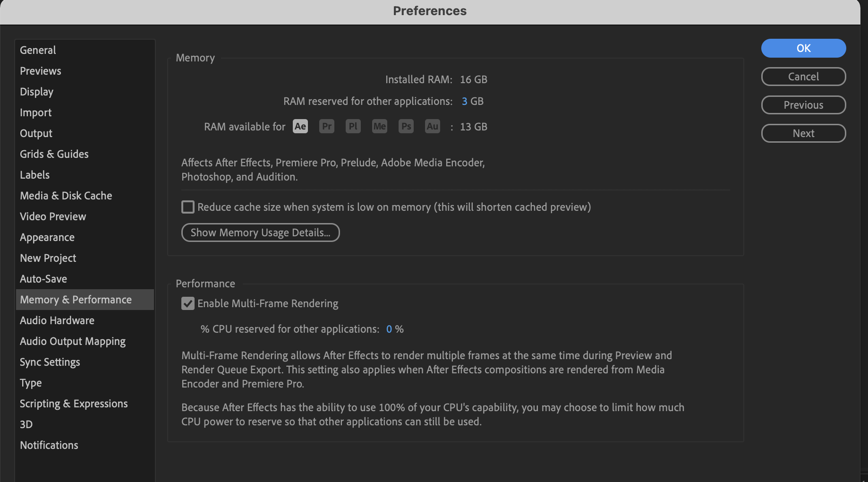Open Show Memory Usage Details
868x482 pixels.
(x=260, y=232)
